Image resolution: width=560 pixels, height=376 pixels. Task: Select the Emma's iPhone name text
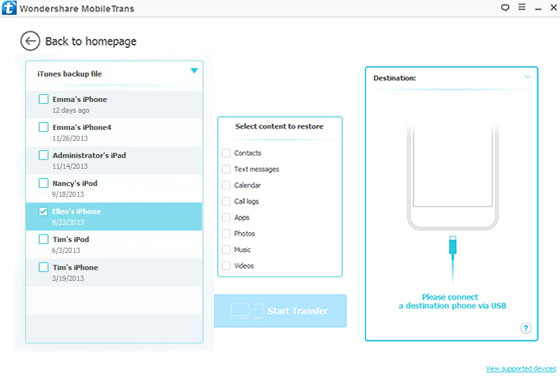80,99
